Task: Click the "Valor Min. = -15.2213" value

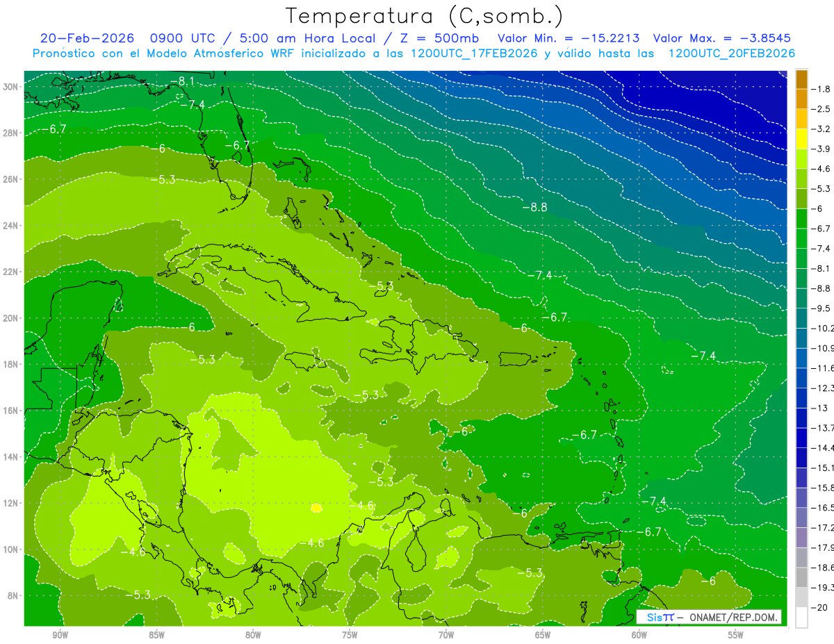Action: coord(569,38)
